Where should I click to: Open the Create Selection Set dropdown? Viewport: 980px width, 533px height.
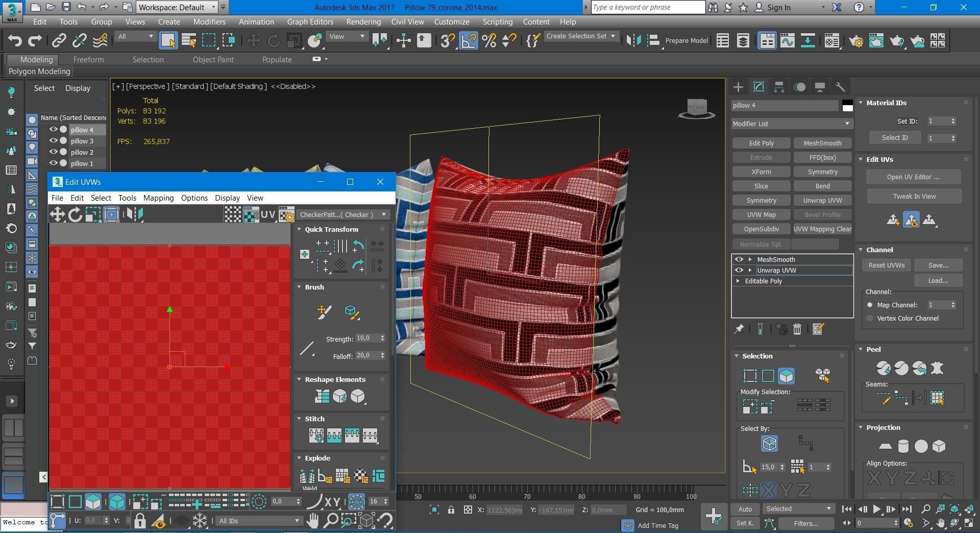[581, 36]
